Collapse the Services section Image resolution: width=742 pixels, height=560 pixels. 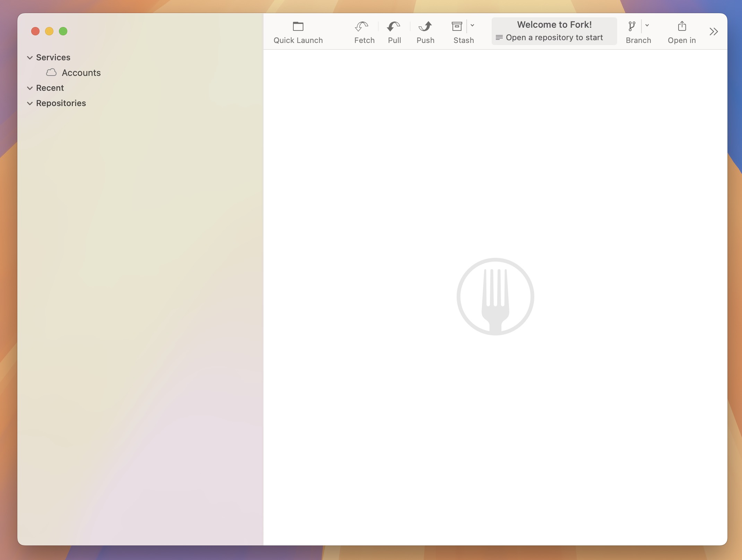tap(29, 58)
